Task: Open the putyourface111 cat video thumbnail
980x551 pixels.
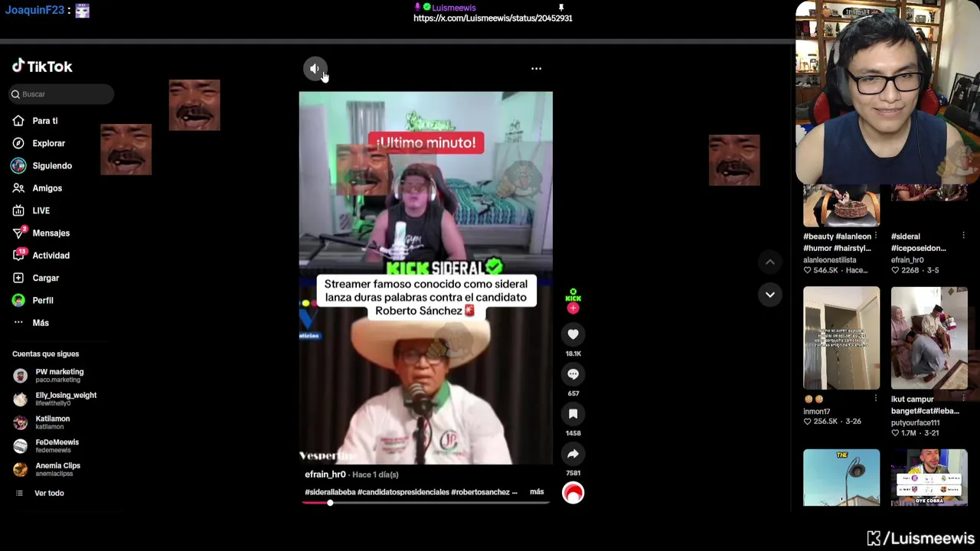Action: [x=929, y=338]
